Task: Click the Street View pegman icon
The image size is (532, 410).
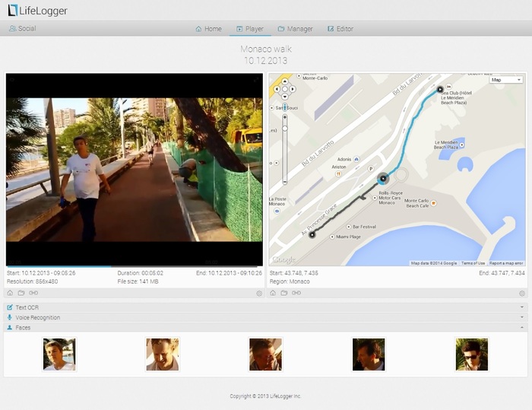Action: (x=285, y=107)
